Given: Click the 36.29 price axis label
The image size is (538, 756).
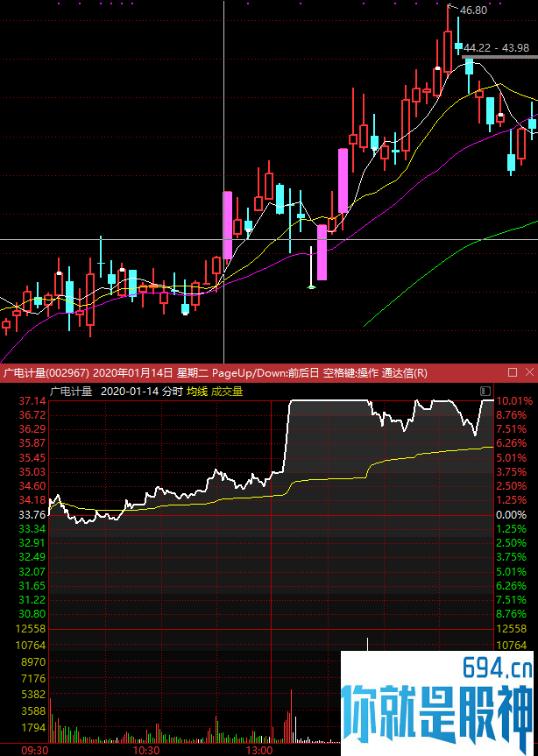Looking at the screenshot, I should pyautogui.click(x=32, y=429).
